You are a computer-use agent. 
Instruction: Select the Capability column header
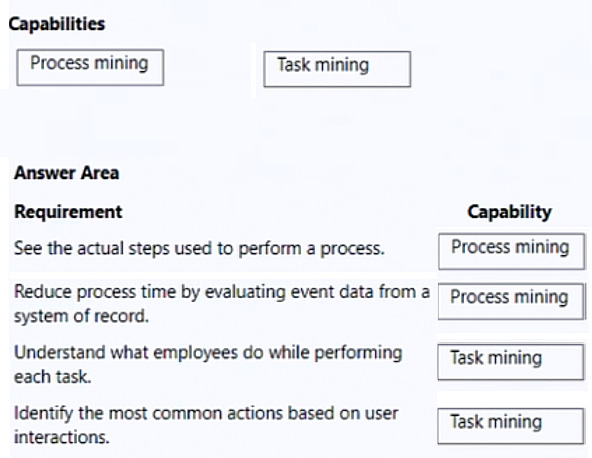(x=509, y=212)
